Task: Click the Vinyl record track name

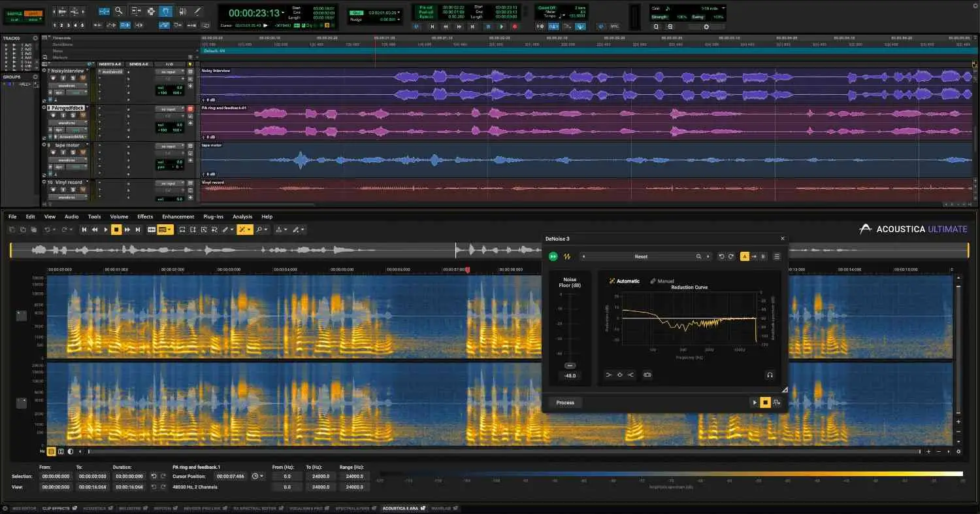Action: click(x=69, y=182)
